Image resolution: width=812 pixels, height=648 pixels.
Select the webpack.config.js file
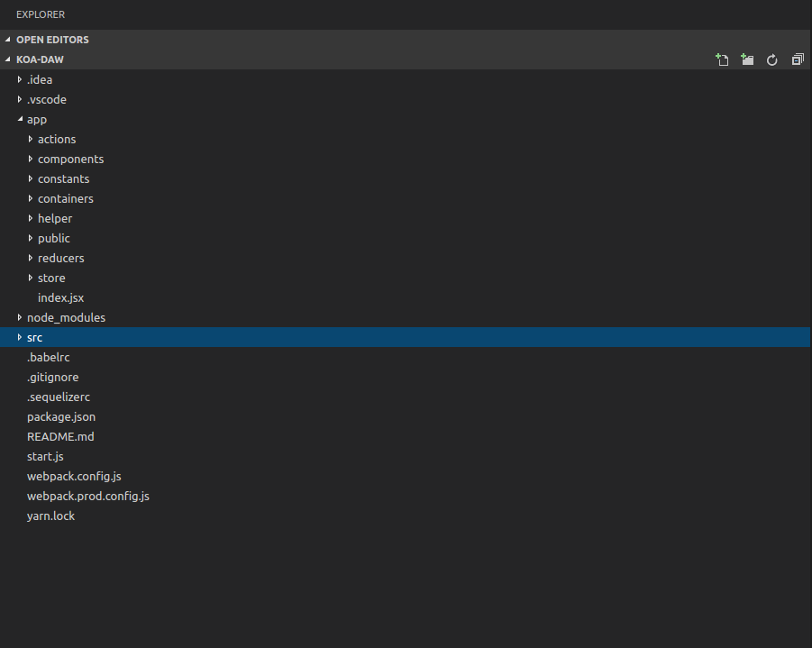(74, 477)
